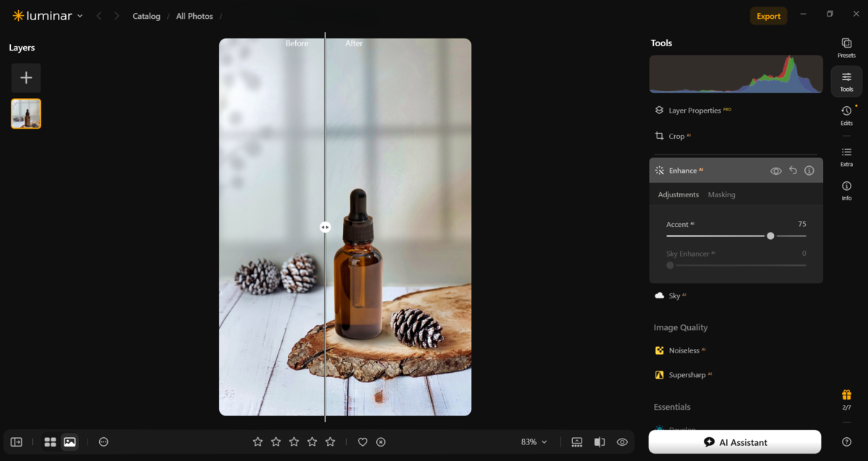Reset the Enhance tool adjustments
Viewport: 868px width, 461px height.
[x=793, y=171]
